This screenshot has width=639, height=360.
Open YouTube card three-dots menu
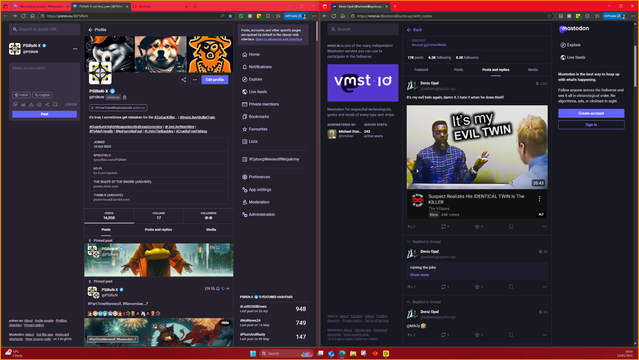[x=539, y=199]
